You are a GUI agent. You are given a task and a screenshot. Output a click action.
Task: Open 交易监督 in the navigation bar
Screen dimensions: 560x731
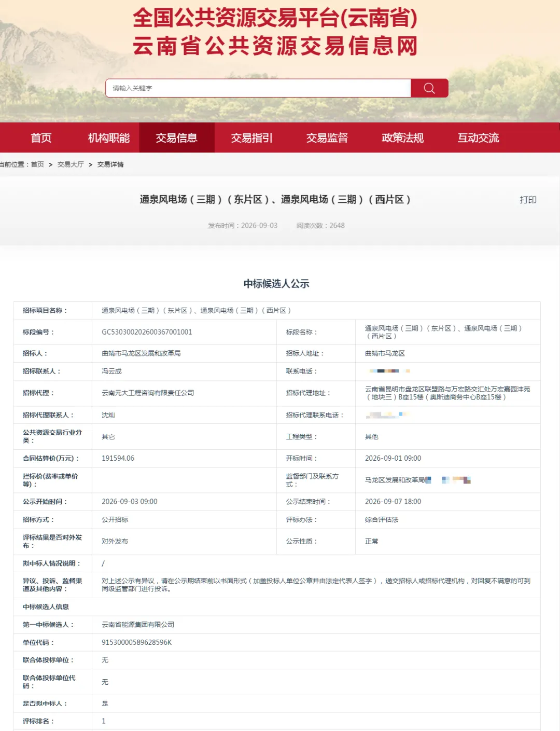click(327, 138)
